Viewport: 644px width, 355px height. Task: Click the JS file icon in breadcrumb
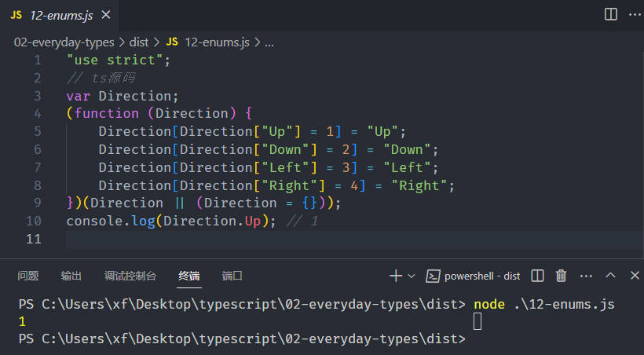coord(172,42)
